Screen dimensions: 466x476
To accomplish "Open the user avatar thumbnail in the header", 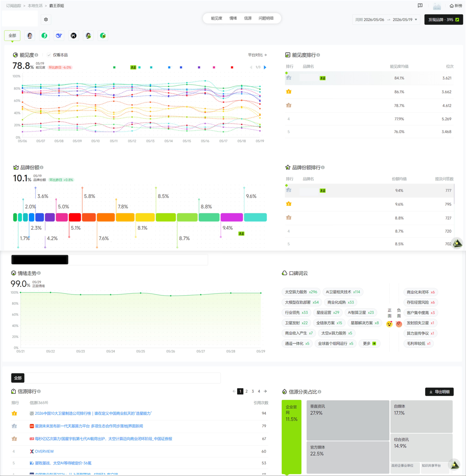I will 437,6.
